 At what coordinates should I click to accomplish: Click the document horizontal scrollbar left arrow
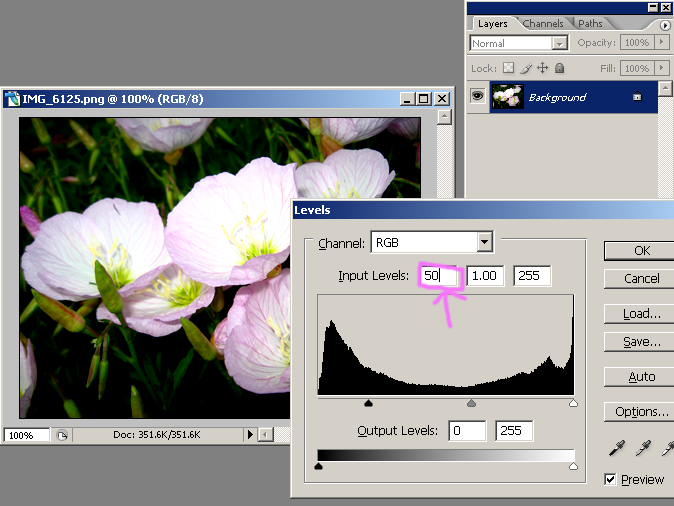coord(266,435)
